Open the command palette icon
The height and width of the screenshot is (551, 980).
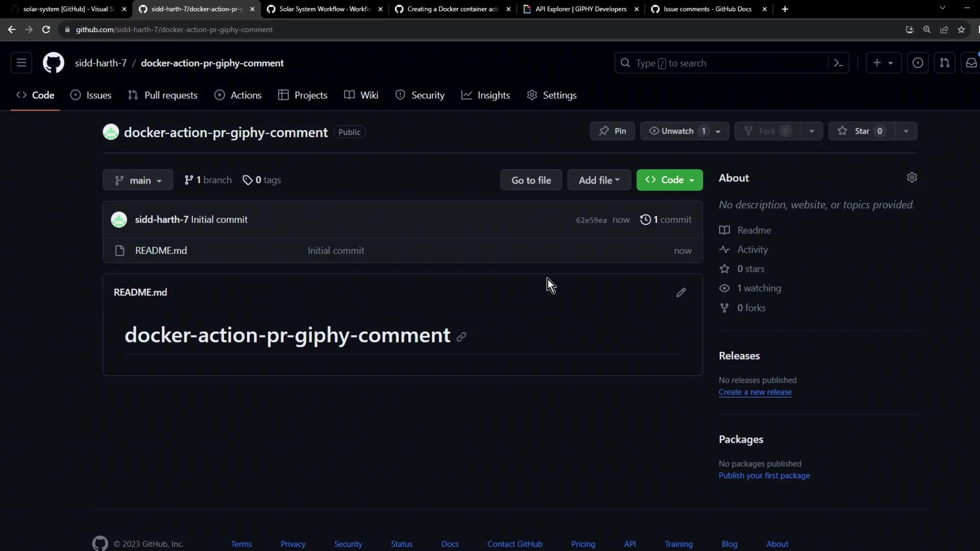pyautogui.click(x=838, y=63)
